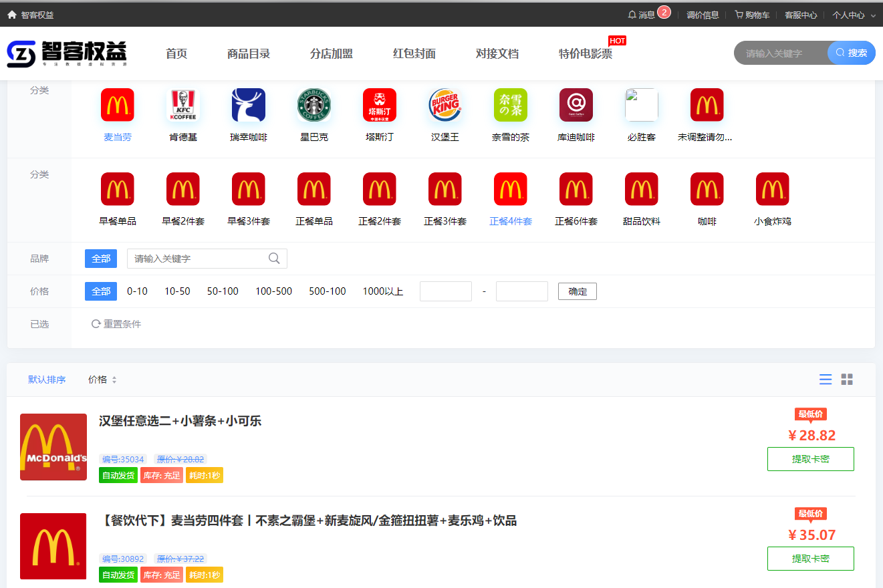Open the 商品目录 menu item
This screenshot has height=588, width=883.
[x=249, y=53]
